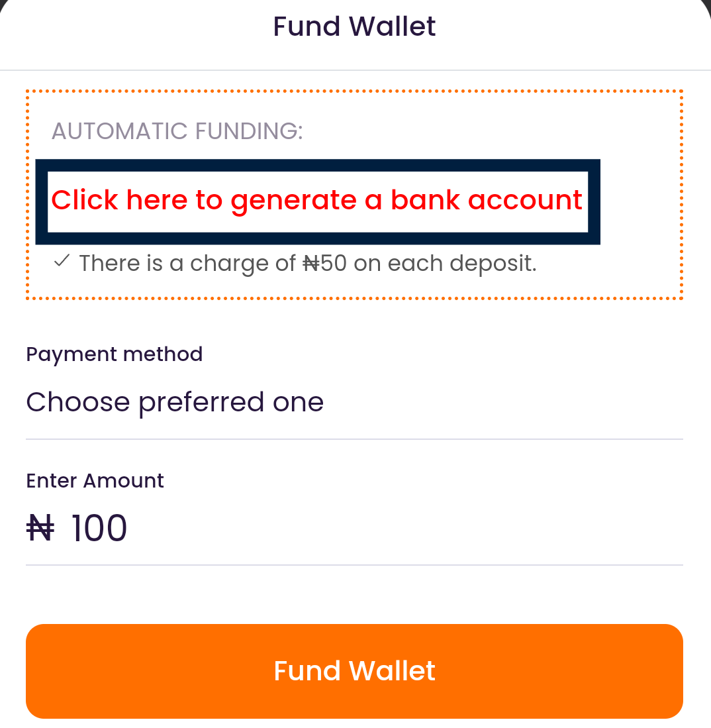Screen dimensions: 711x728
Task: Open the "Choose preferred one" payment dropdown
Action: [354, 402]
